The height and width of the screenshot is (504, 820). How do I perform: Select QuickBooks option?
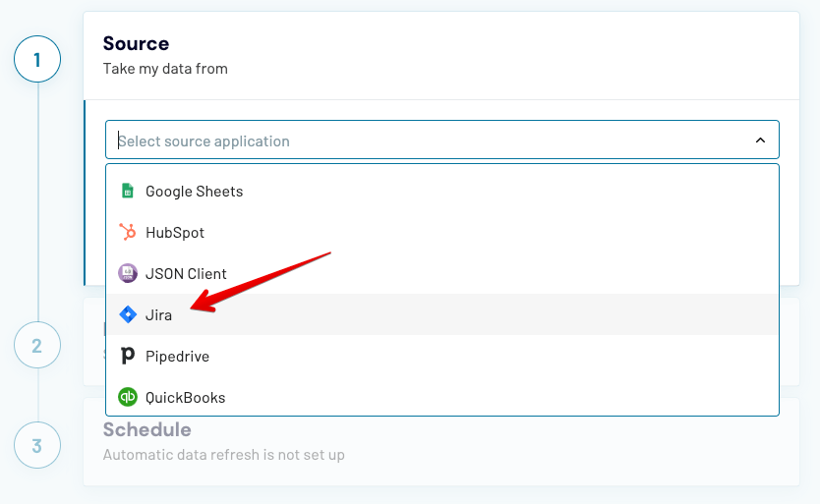point(185,398)
